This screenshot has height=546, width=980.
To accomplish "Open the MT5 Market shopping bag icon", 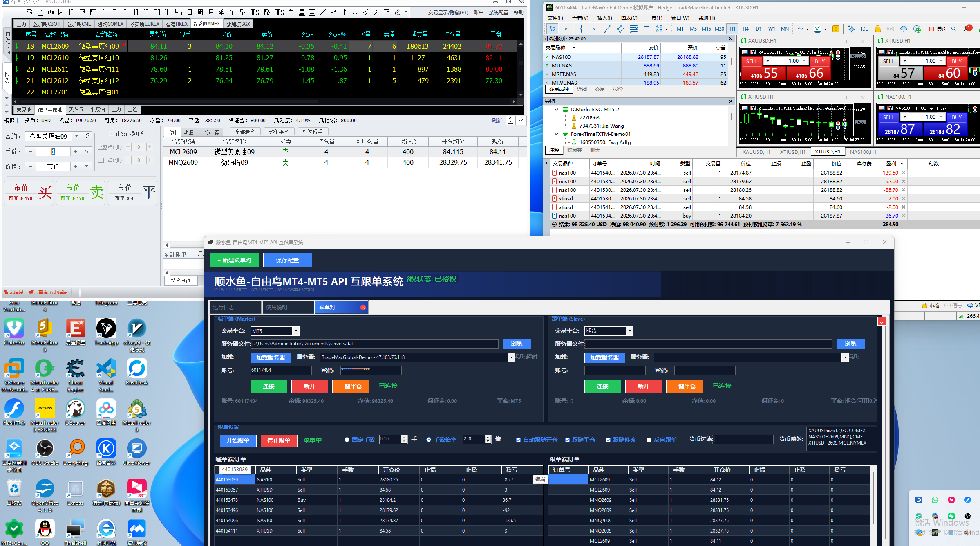I will coord(877,29).
